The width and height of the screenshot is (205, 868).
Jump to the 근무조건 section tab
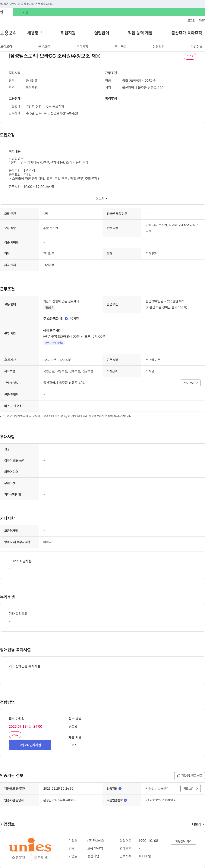44,47
